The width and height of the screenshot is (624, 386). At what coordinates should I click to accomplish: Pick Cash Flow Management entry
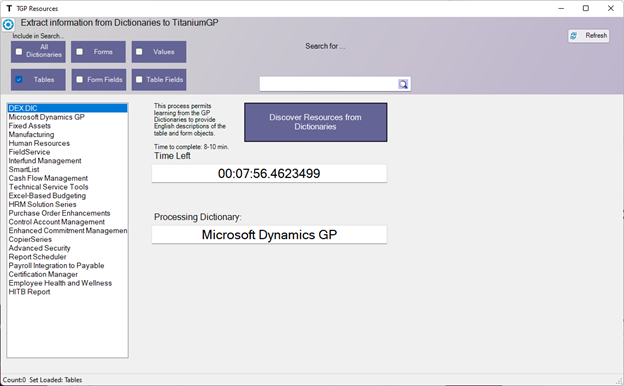[x=67, y=178]
